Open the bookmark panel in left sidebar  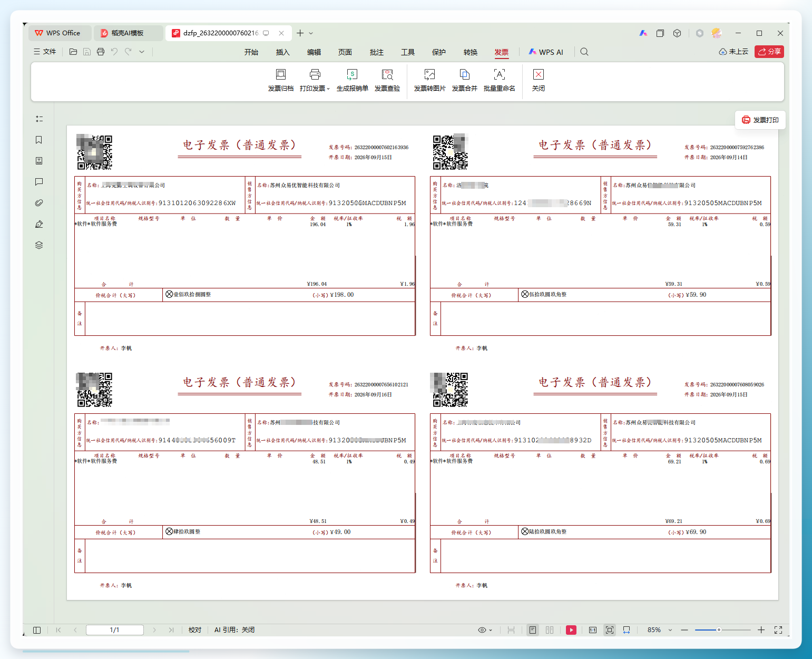(x=39, y=140)
